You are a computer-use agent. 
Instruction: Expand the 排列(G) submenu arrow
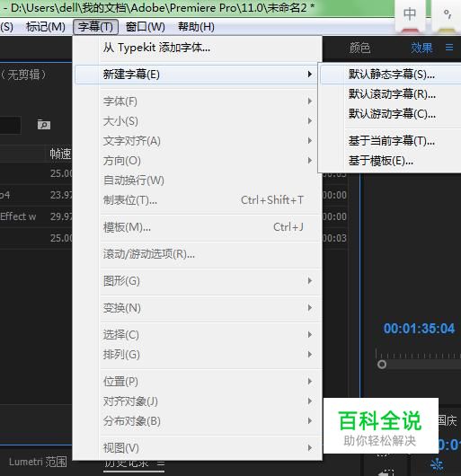(310, 354)
